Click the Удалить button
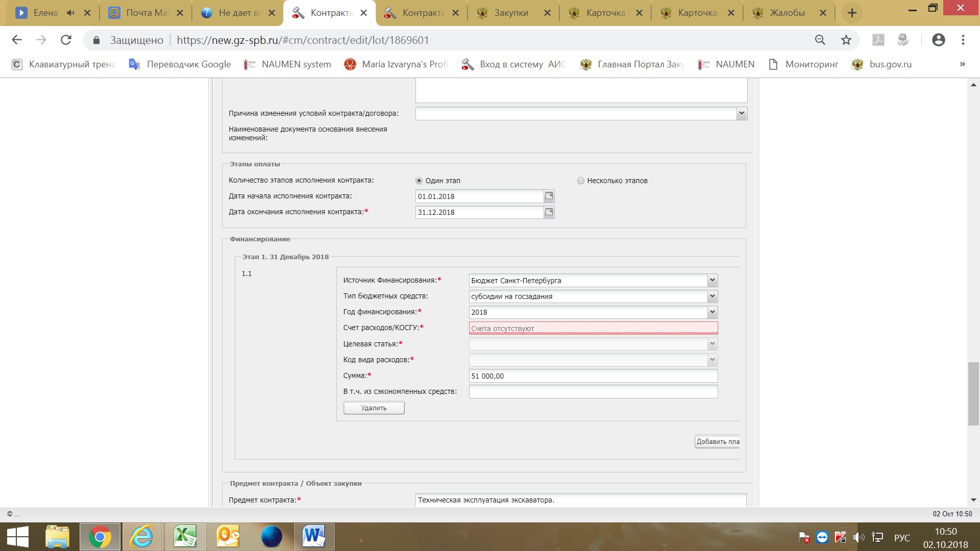 pyautogui.click(x=374, y=408)
